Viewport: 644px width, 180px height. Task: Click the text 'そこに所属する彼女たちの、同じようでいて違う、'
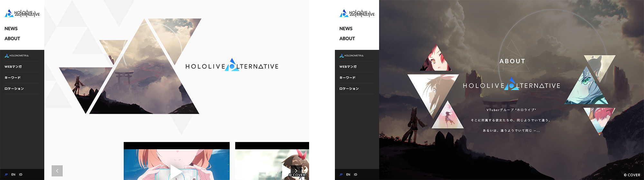(511, 120)
